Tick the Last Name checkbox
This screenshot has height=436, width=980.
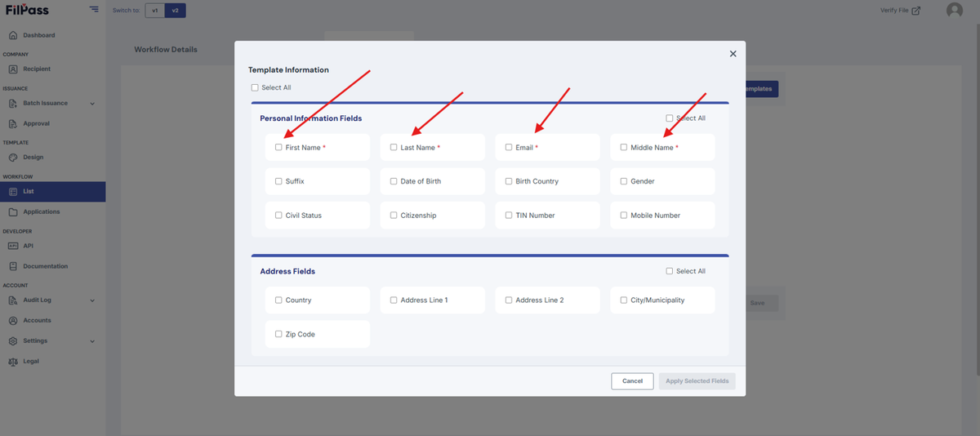click(394, 147)
